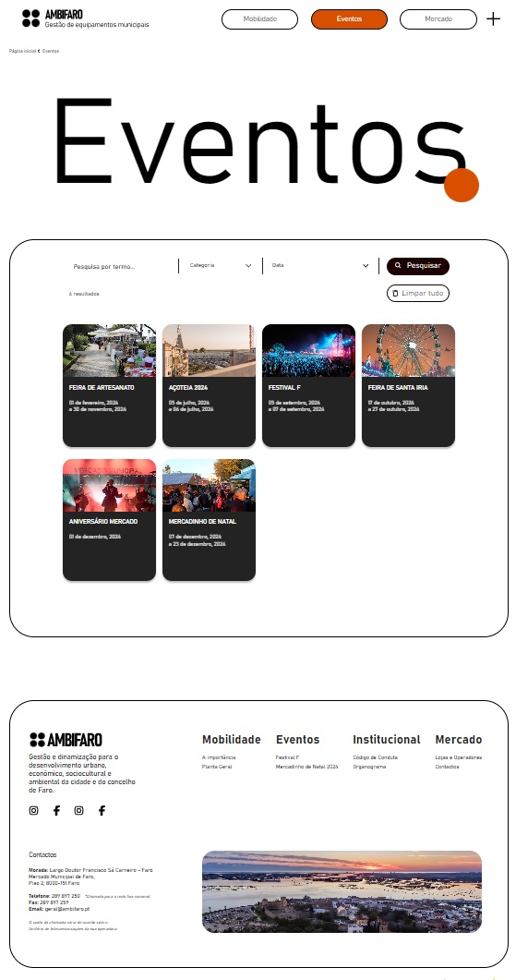Open the plus menu icon in header
Viewport: 516px width, 980px height.
click(x=493, y=18)
